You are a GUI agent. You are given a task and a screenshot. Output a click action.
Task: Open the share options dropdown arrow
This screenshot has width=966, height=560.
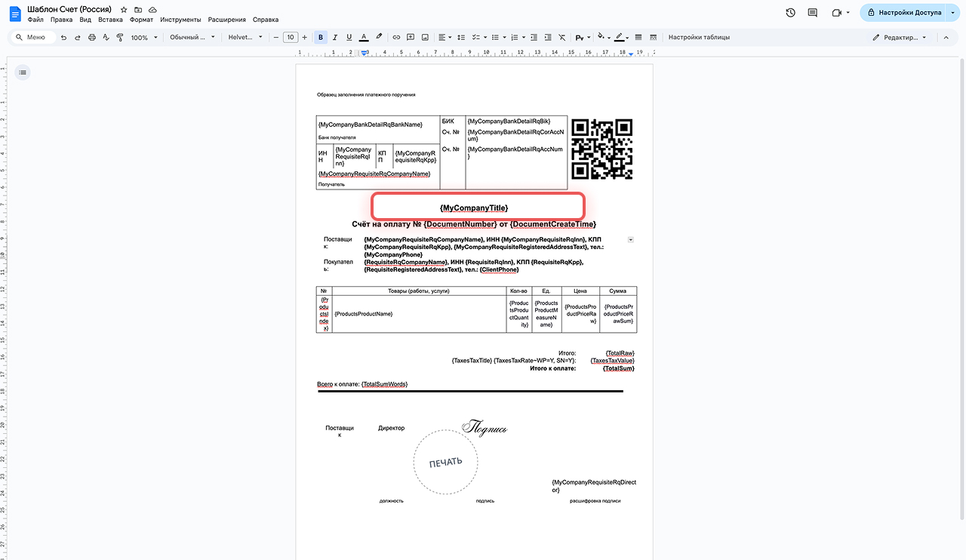click(x=952, y=13)
